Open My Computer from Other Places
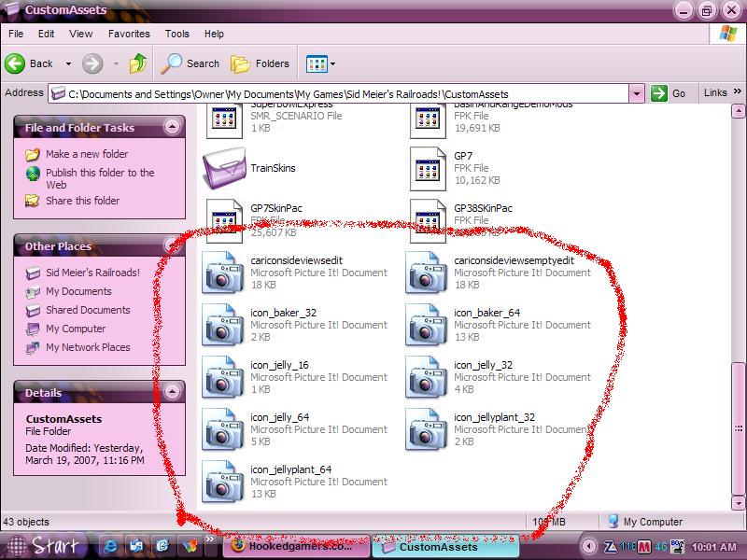The image size is (747, 560). pyautogui.click(x=76, y=329)
